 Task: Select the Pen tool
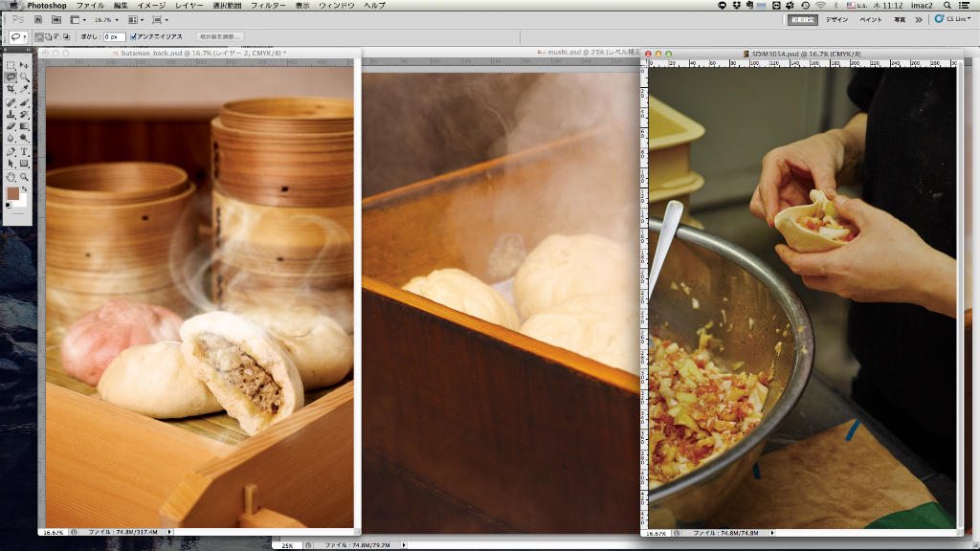coord(11,151)
